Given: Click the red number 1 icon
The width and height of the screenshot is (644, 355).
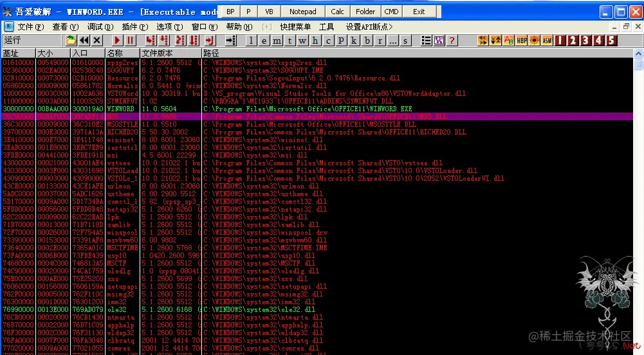Looking at the screenshot, I should point(560,41).
